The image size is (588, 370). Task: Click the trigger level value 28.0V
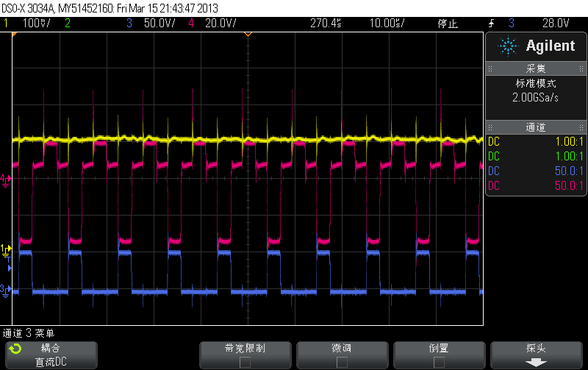556,24
